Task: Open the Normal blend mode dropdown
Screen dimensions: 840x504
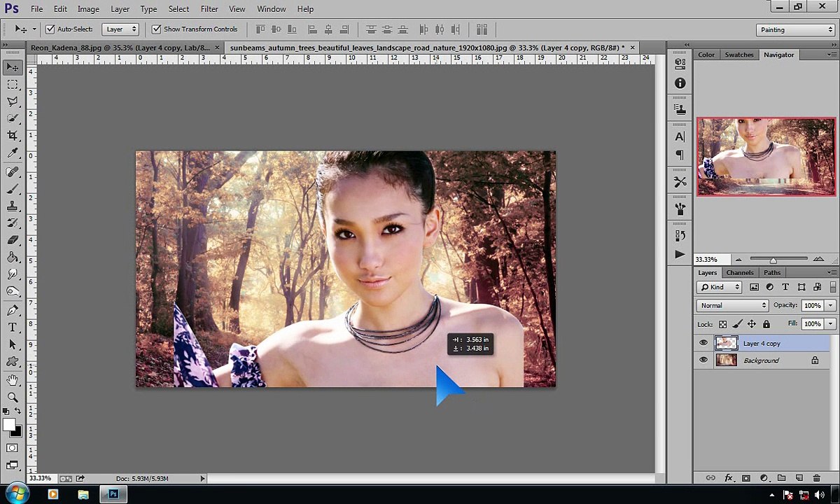Action: tap(732, 305)
